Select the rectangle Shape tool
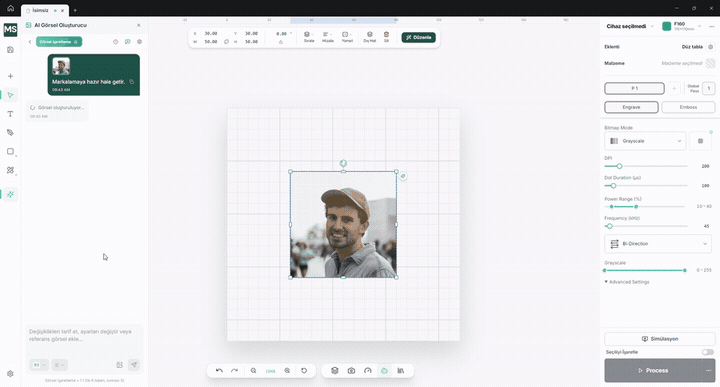This screenshot has width=720, height=387. click(x=10, y=151)
